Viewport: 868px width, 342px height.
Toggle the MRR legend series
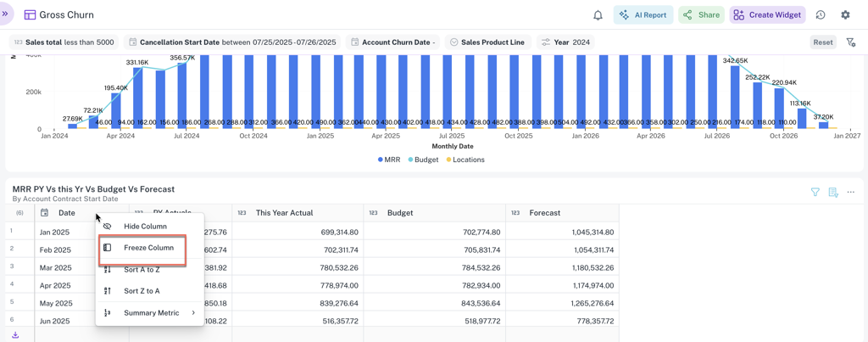click(389, 160)
